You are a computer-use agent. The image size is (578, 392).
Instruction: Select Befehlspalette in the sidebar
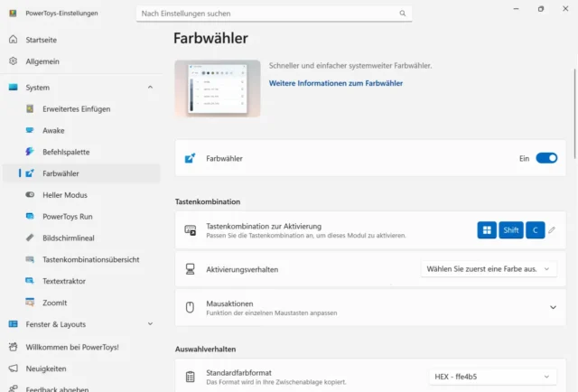[66, 152]
